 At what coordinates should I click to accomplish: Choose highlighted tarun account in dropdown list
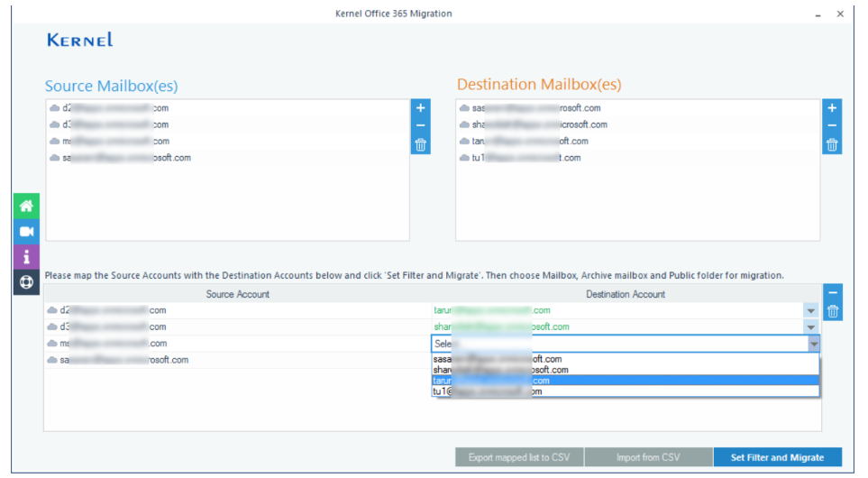pyautogui.click(x=625, y=381)
